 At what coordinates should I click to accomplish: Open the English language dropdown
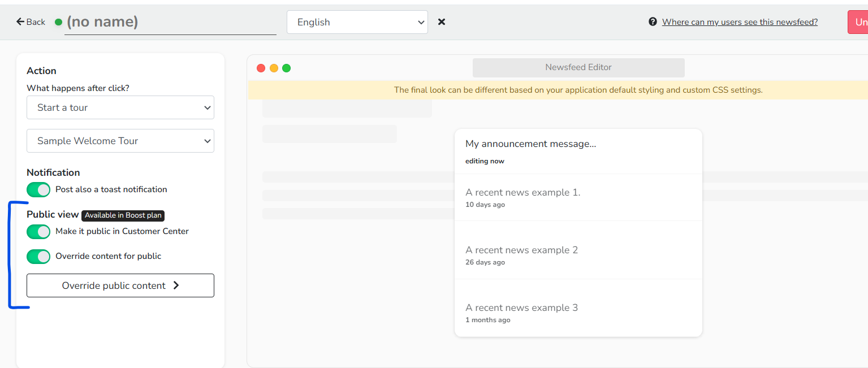click(x=357, y=23)
